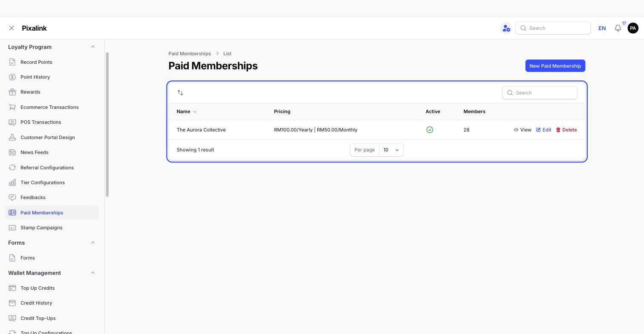Open POS Transactions
This screenshot has width=644, height=334.
point(52,122)
